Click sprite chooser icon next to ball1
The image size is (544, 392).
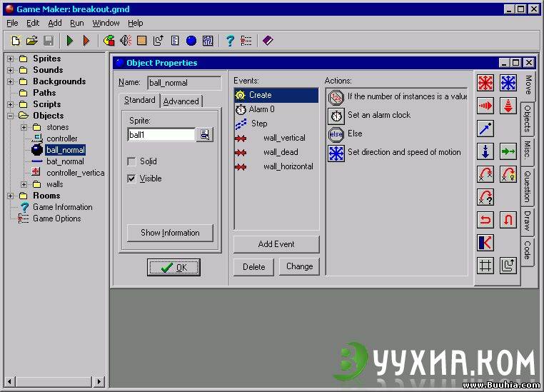[205, 135]
